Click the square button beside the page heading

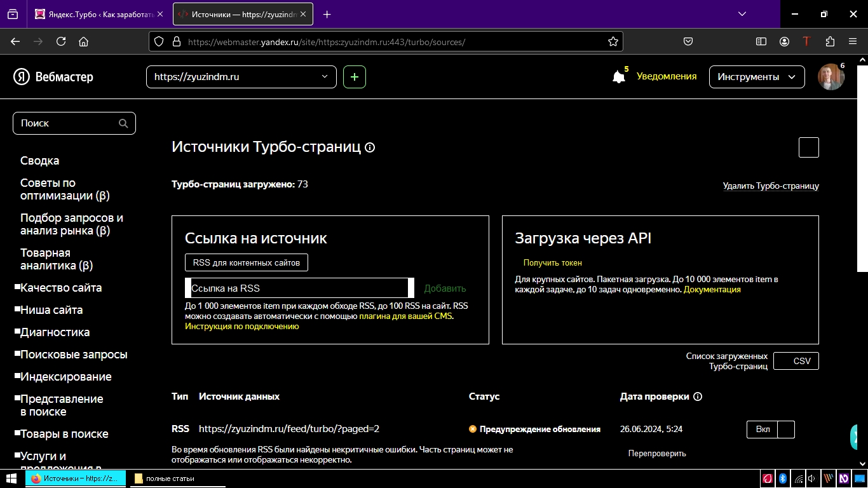tap(808, 147)
